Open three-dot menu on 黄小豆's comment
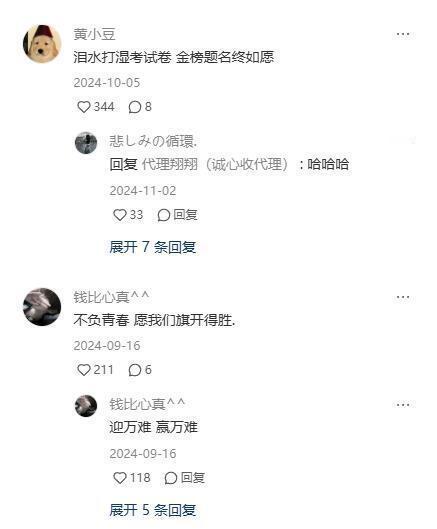 403,34
